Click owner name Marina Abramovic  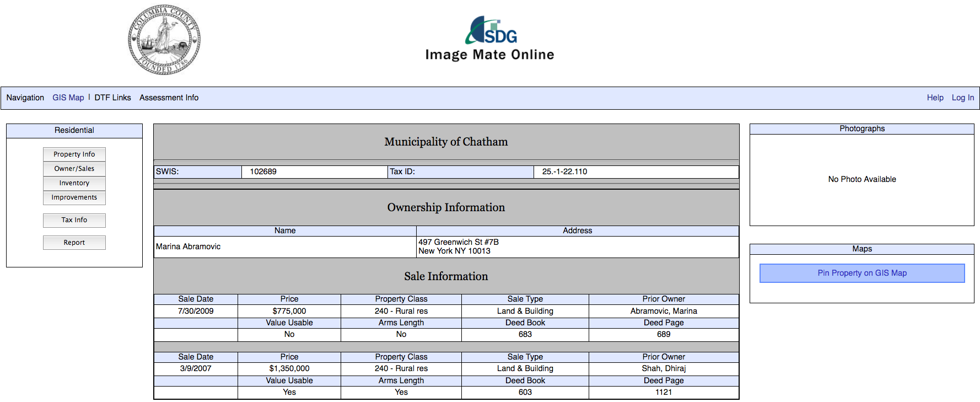(x=188, y=246)
